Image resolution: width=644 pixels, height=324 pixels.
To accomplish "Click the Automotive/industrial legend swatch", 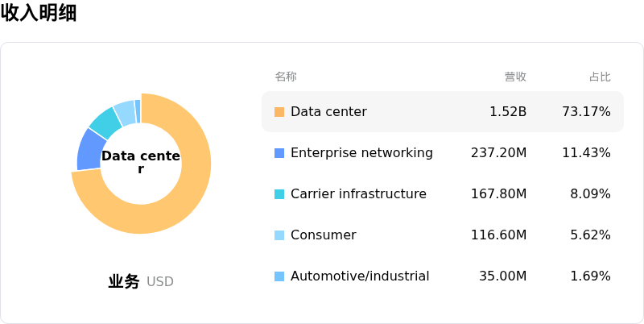I will (279, 276).
